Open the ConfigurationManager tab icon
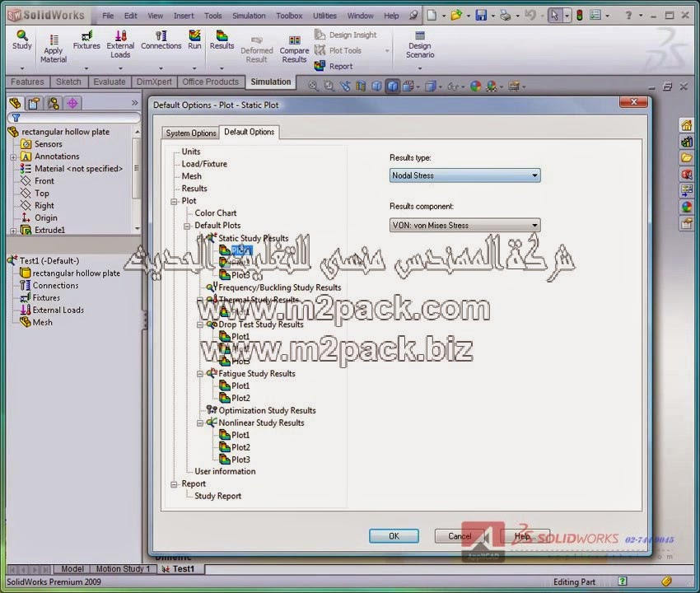This screenshot has width=700, height=593. point(54,103)
